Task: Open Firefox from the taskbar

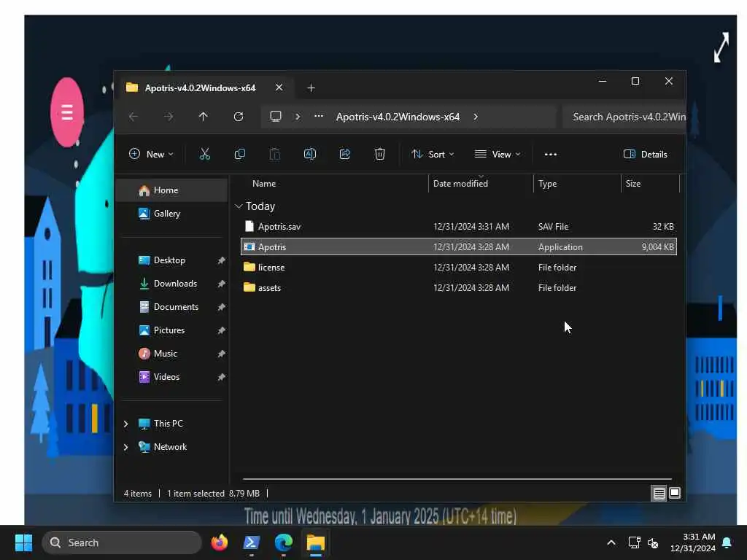Action: [x=219, y=542]
